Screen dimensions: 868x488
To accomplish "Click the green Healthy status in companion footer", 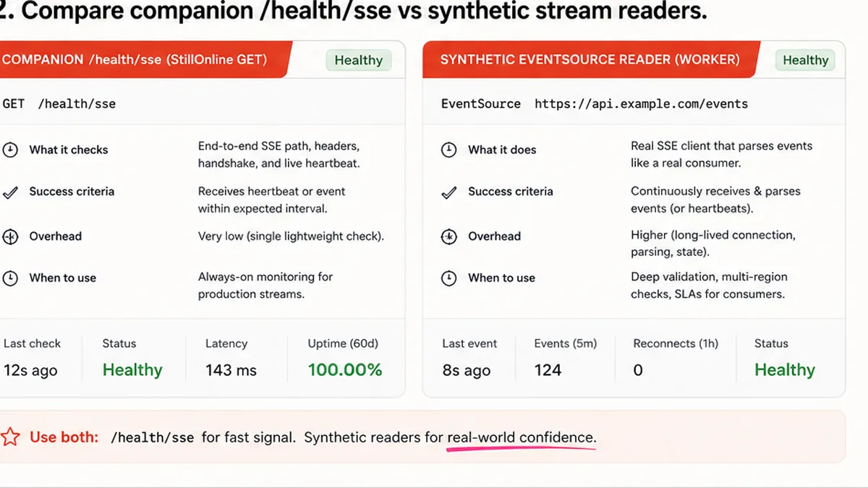I will 132,370.
